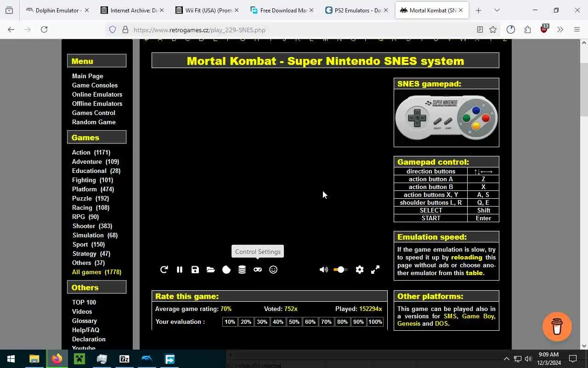The width and height of the screenshot is (588, 368).
Task: Rate the game 100%
Action: [x=375, y=322]
